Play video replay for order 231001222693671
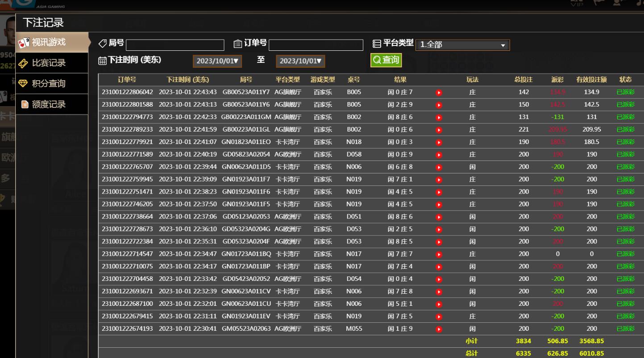The width and height of the screenshot is (644, 358). tap(439, 292)
